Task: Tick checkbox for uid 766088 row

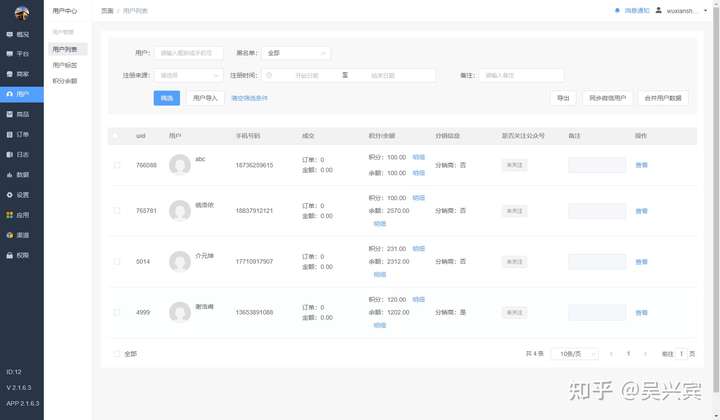Action: pyautogui.click(x=117, y=165)
